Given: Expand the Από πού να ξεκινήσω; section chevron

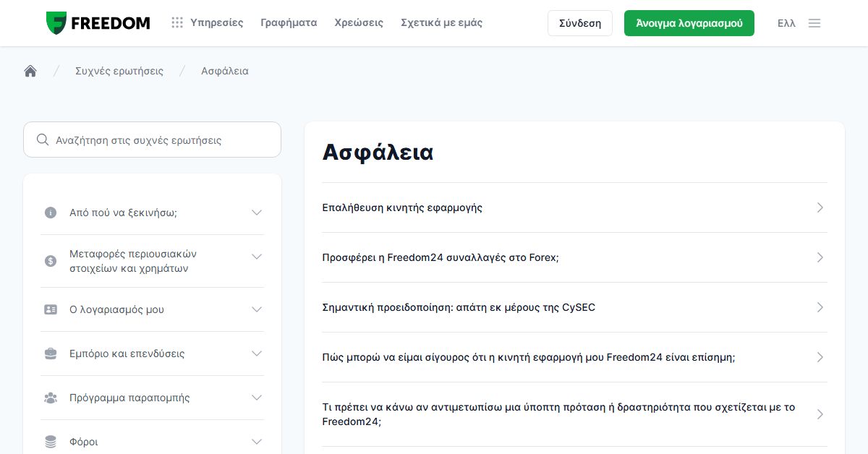Looking at the screenshot, I should click(257, 213).
